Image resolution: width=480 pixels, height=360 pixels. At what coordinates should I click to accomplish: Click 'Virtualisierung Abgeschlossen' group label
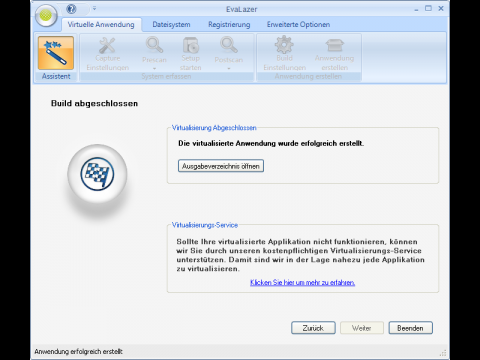pyautogui.click(x=214, y=128)
